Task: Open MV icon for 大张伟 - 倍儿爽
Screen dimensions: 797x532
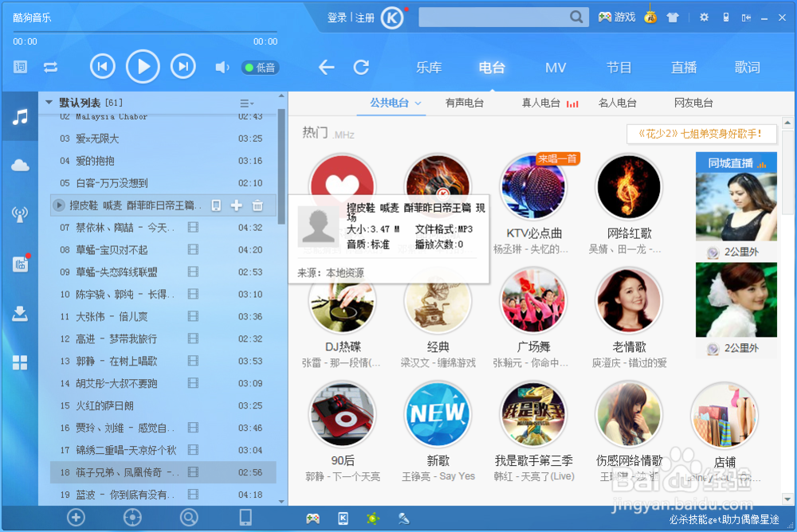Action: pyautogui.click(x=193, y=316)
